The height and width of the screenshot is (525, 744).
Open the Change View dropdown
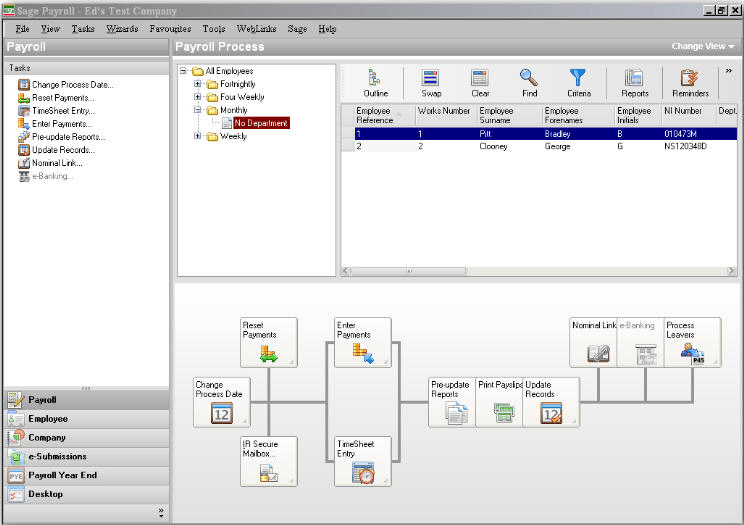[x=702, y=47]
